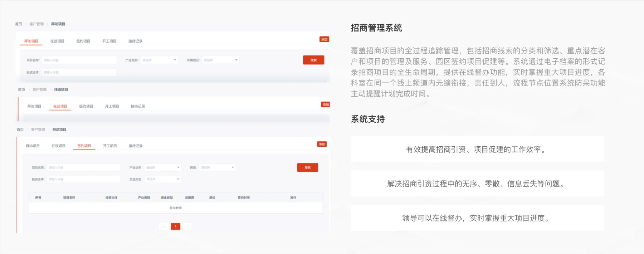Click the 操作 column header
Image resolution: width=644 pixels, height=254 pixels.
coord(293,197)
